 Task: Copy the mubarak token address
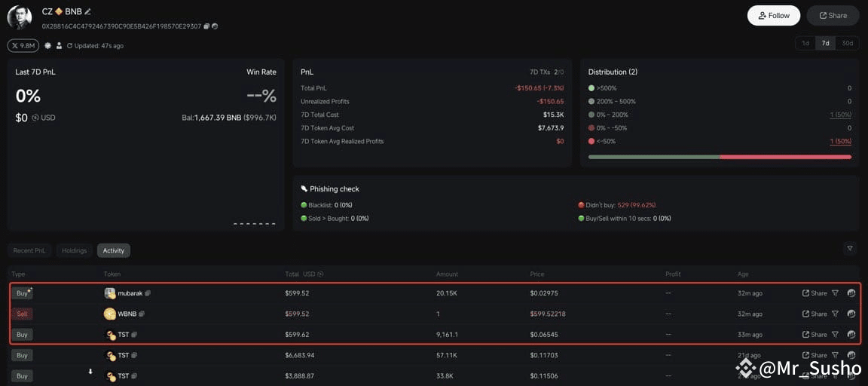click(148, 293)
